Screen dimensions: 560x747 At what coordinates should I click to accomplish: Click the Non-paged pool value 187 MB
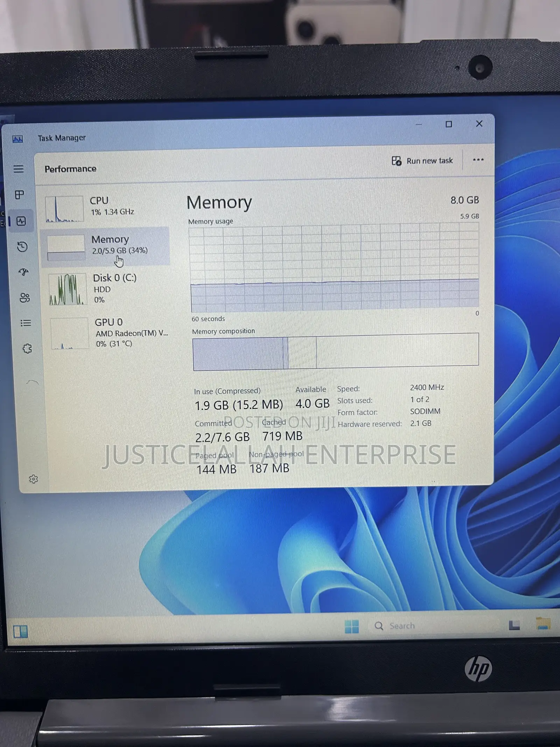click(269, 468)
